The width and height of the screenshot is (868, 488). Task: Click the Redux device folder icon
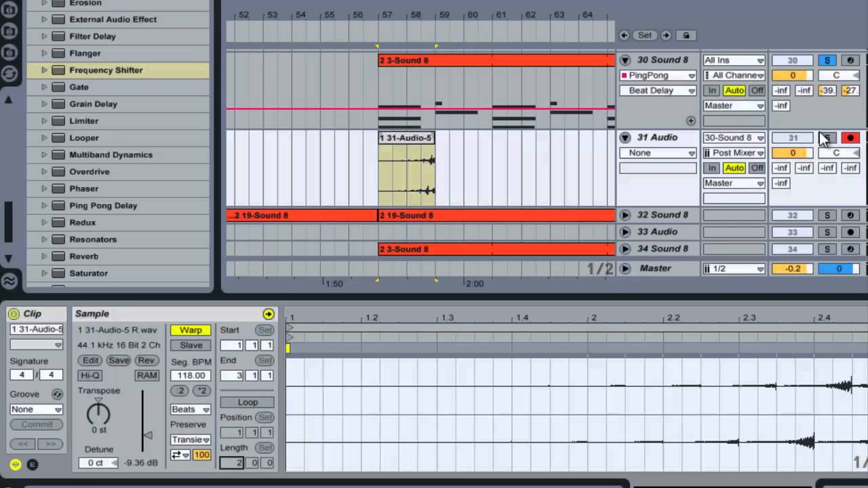[58, 222]
